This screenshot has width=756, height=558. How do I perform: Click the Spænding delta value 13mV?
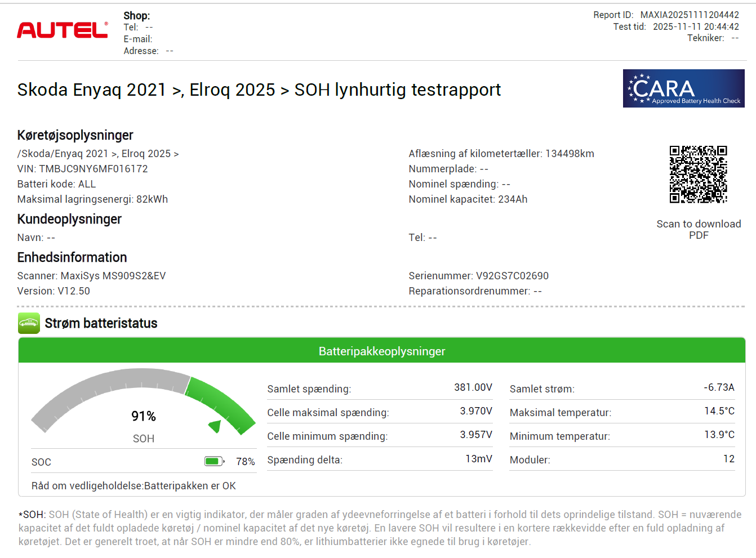tap(479, 459)
